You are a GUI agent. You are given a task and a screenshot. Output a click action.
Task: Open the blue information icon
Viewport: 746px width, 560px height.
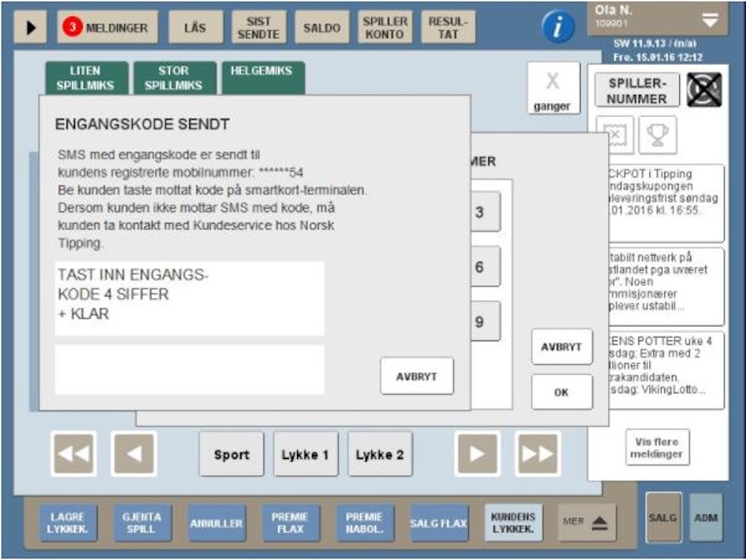coord(558,28)
